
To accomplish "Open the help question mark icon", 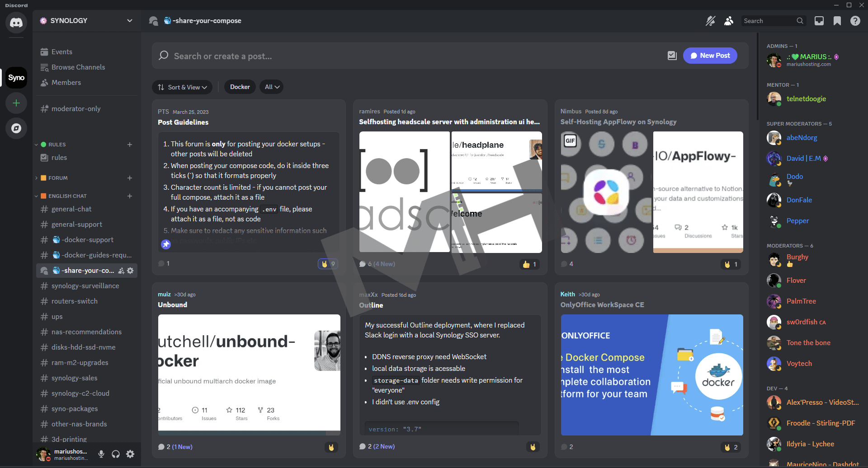I will (855, 21).
